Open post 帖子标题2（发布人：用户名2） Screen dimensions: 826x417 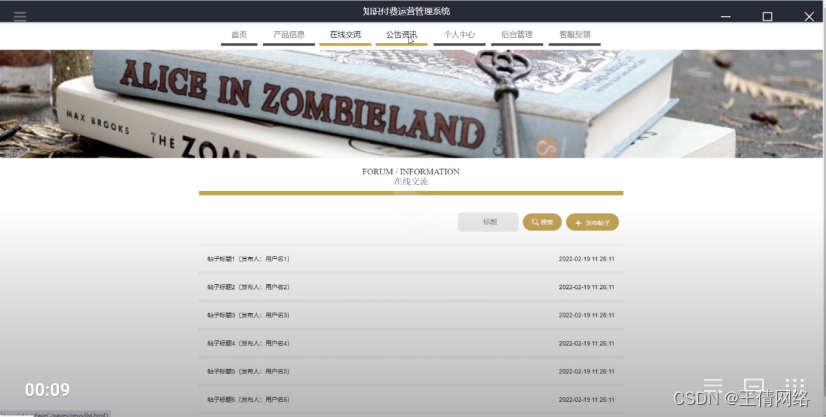(x=248, y=287)
